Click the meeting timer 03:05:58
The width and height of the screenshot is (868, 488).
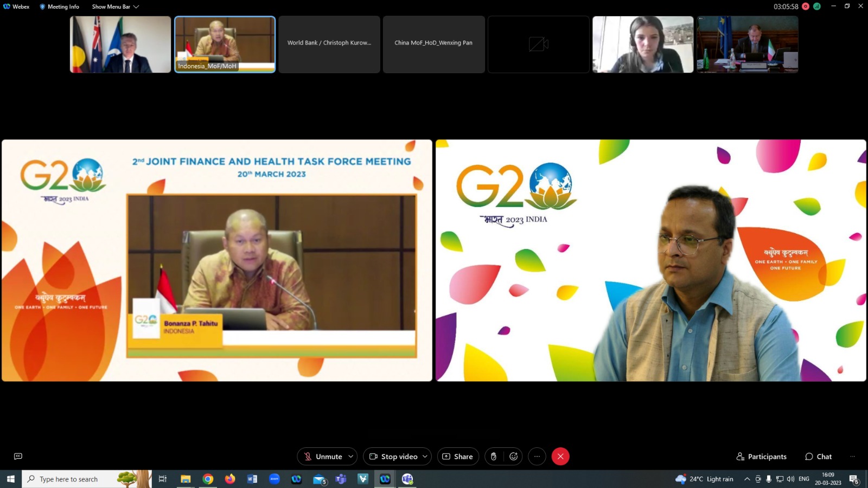click(786, 7)
